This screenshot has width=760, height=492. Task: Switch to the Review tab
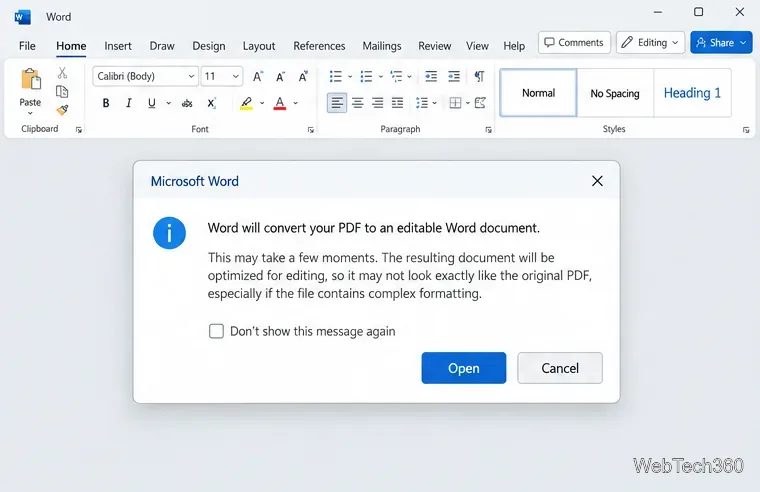[435, 46]
